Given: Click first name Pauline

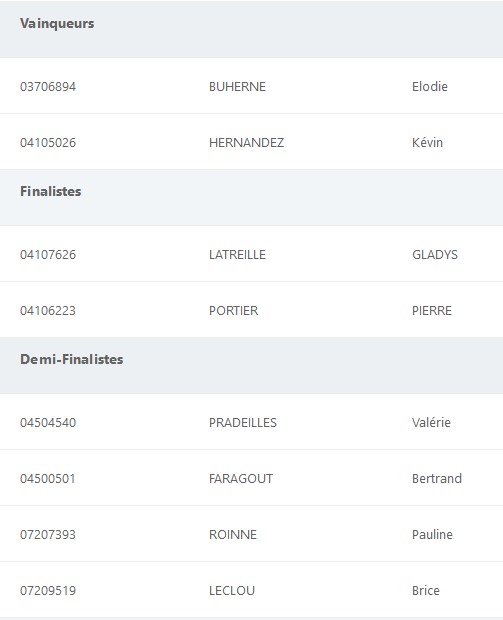Looking at the screenshot, I should coord(432,535).
